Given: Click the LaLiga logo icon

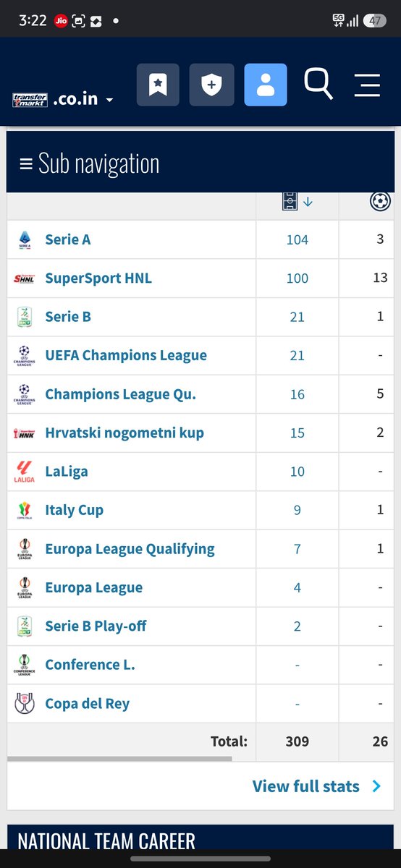Looking at the screenshot, I should click(x=25, y=472).
